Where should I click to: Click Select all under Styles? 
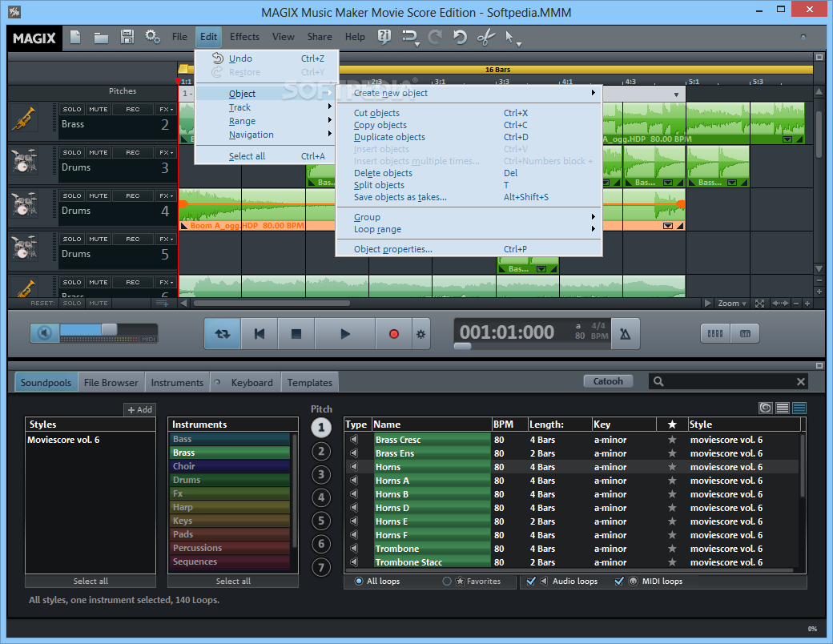pyautogui.click(x=91, y=581)
